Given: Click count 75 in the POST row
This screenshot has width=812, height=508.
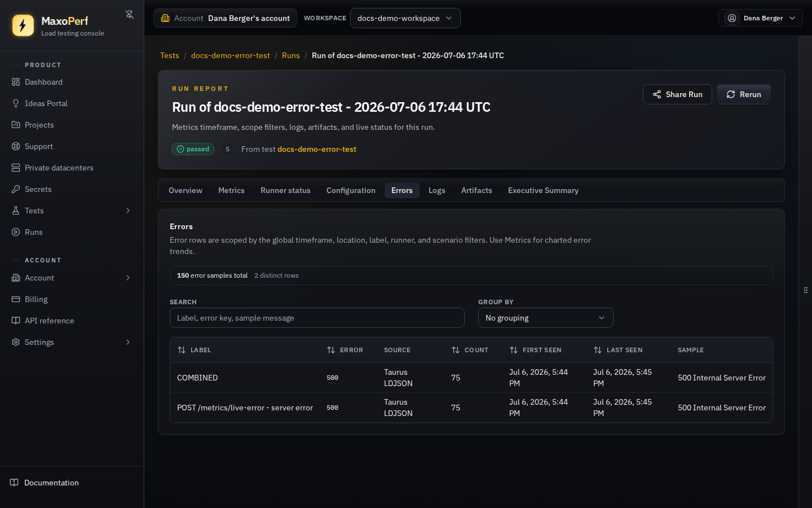Looking at the screenshot, I should click(x=456, y=408).
